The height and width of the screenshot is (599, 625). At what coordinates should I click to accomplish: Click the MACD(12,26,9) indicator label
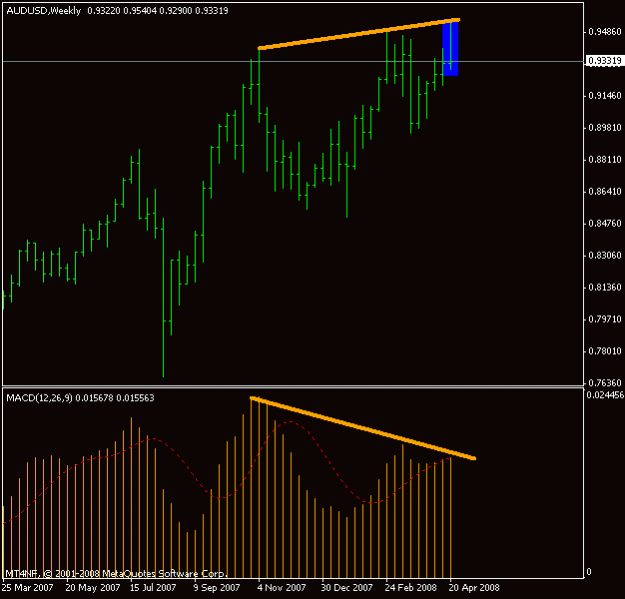pos(39,398)
